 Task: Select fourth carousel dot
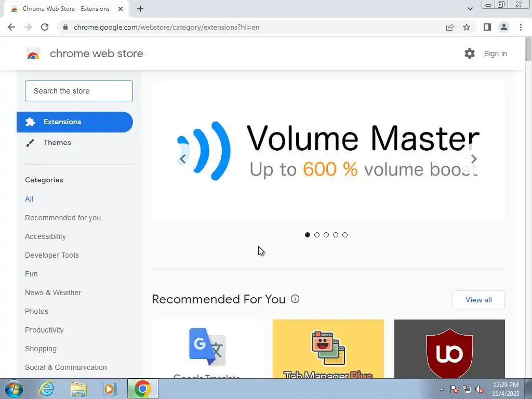[336, 235]
